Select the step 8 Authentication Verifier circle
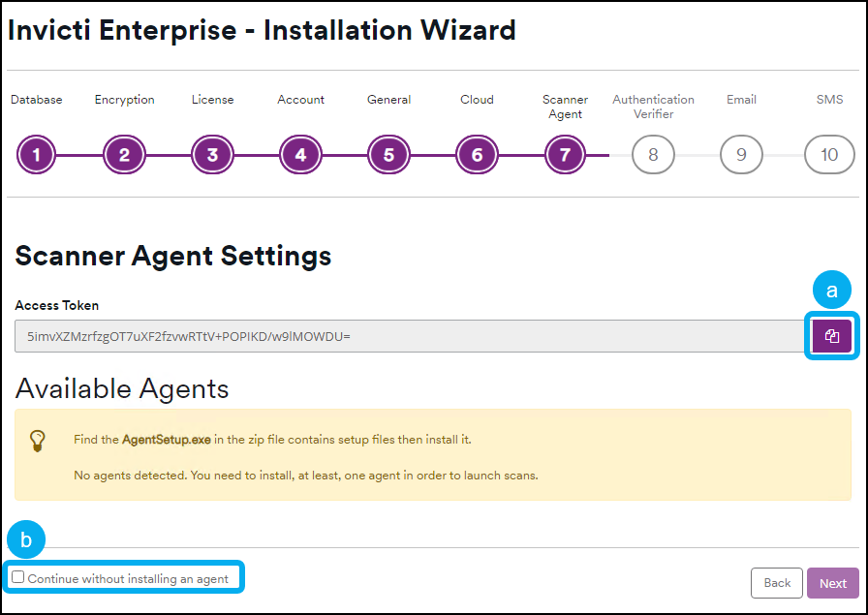The width and height of the screenshot is (868, 615). pyautogui.click(x=653, y=154)
